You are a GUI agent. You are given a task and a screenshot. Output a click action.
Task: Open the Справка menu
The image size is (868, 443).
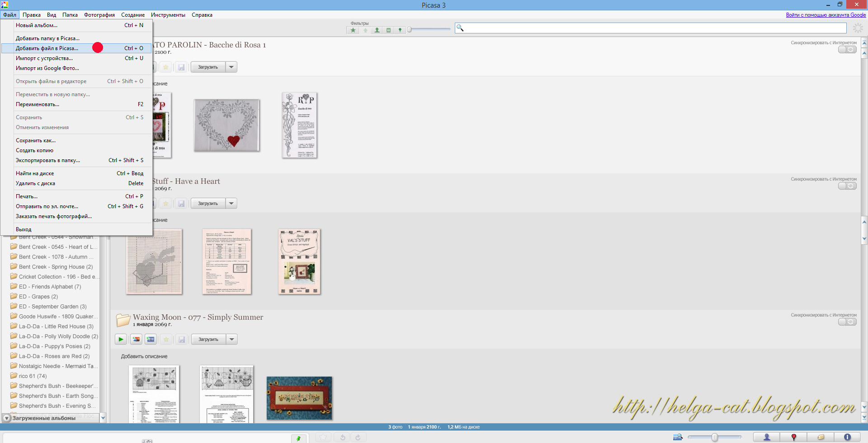(x=202, y=15)
